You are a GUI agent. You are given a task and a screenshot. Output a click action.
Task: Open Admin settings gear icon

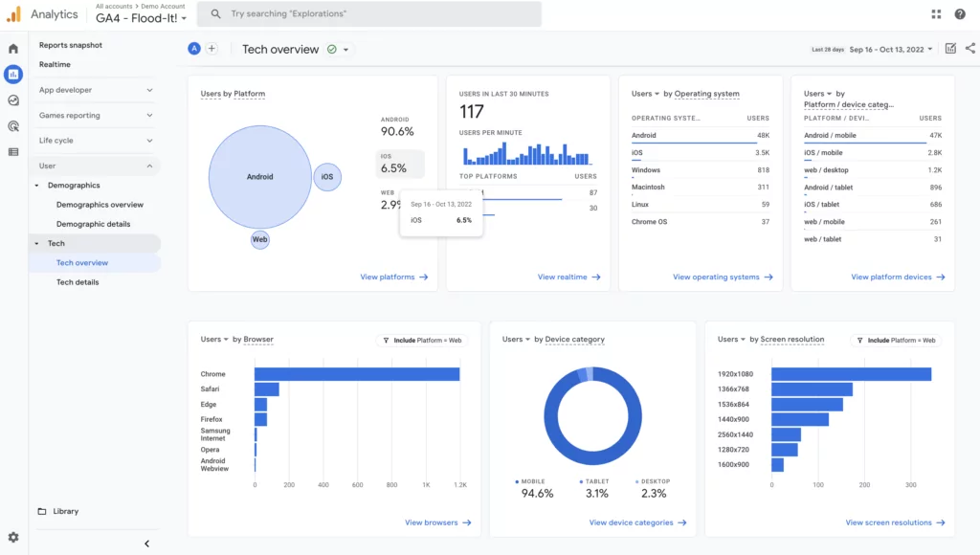pos(13,538)
